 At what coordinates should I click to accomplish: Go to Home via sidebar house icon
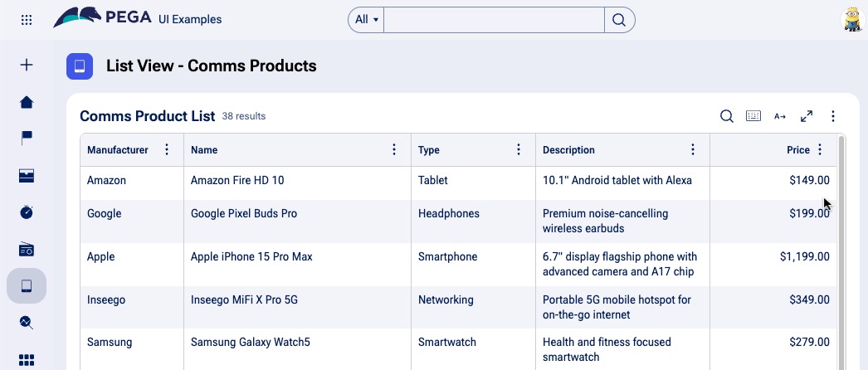(x=27, y=102)
